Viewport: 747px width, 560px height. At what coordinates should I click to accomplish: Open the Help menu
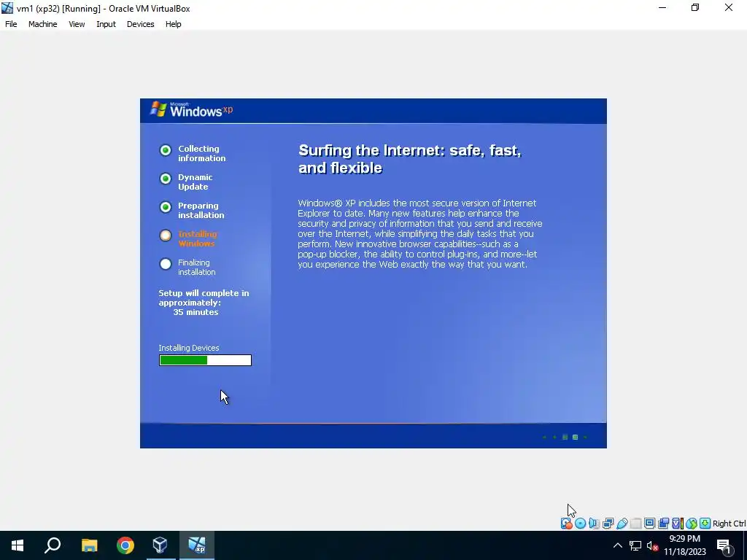(173, 24)
